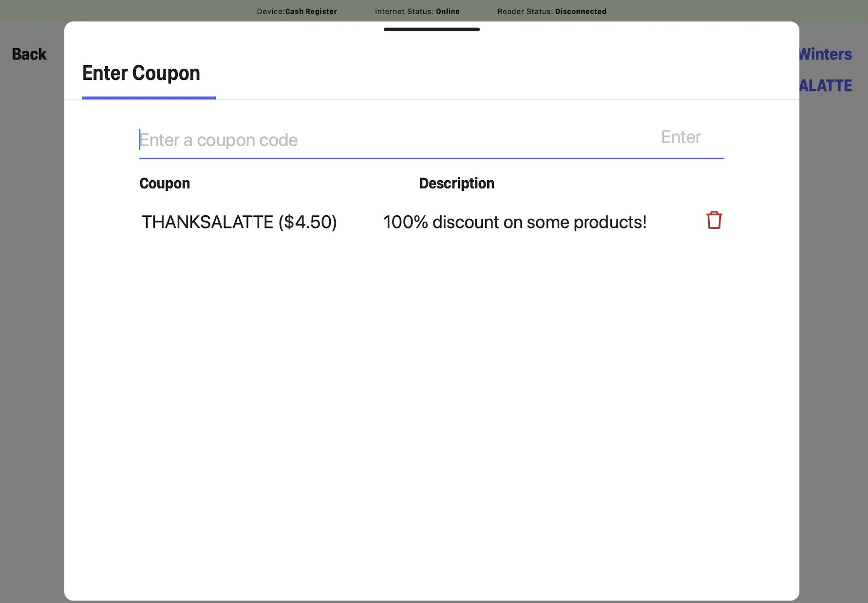Select the THANKSALATTE ($4.50) coupon entry
Screen dimensions: 868x603
tap(239, 222)
